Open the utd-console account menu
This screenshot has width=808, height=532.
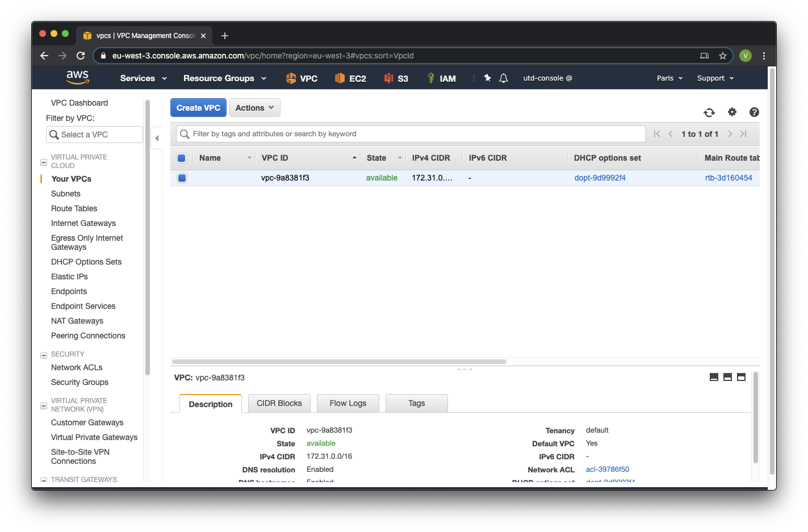click(x=547, y=78)
